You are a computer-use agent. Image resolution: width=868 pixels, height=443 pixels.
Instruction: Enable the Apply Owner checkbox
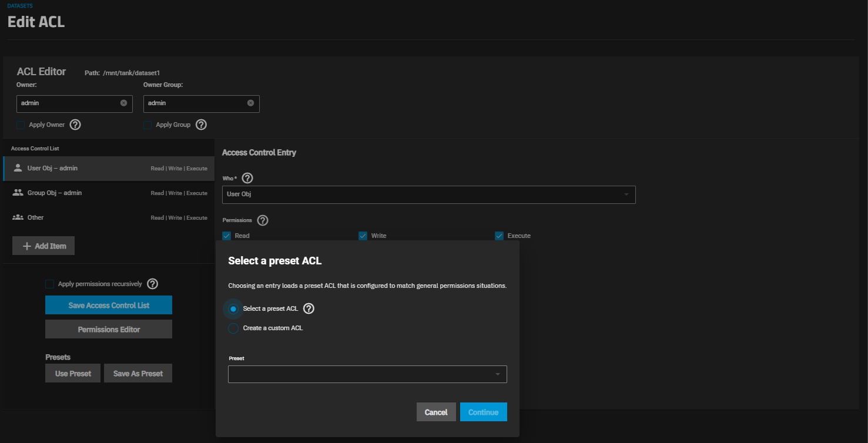(x=21, y=125)
